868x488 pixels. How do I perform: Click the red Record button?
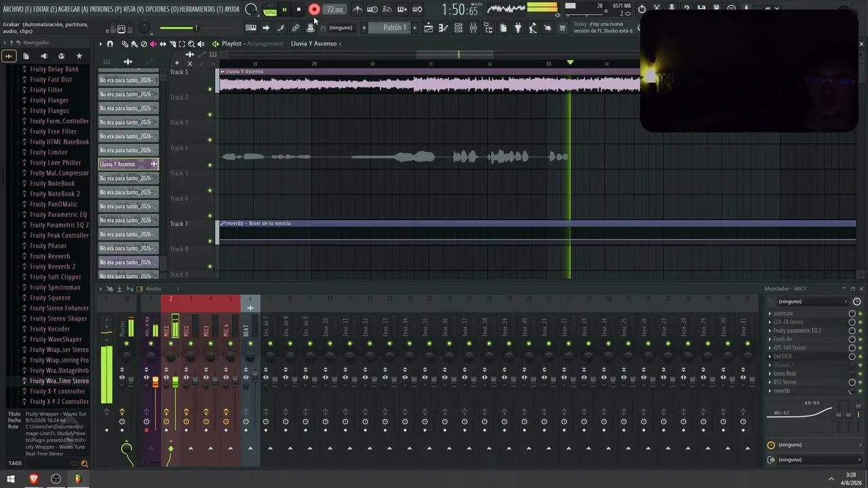pyautogui.click(x=314, y=9)
